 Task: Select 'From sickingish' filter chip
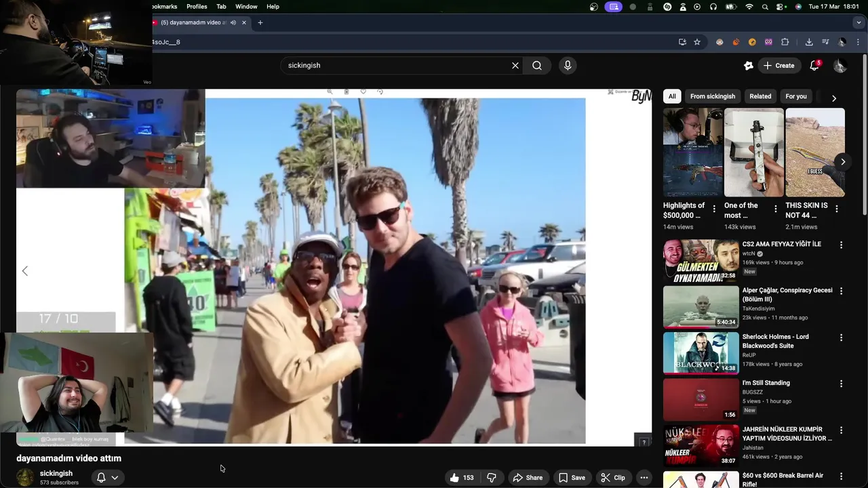tap(713, 96)
